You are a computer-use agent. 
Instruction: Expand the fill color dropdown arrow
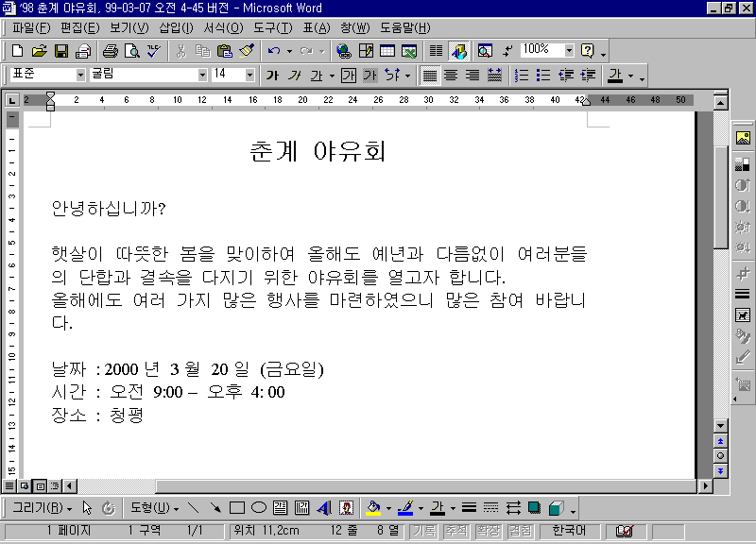tap(388, 508)
